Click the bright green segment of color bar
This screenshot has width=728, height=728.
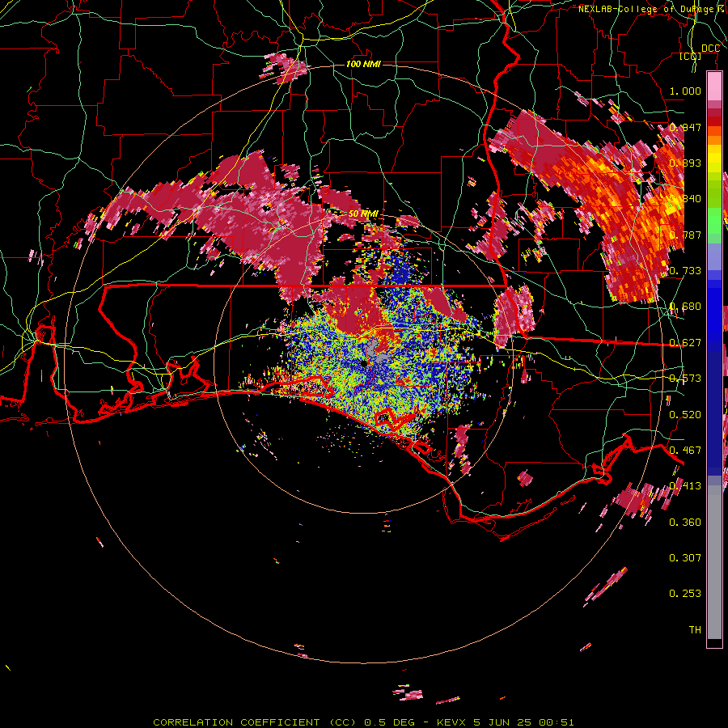pyautogui.click(x=714, y=221)
